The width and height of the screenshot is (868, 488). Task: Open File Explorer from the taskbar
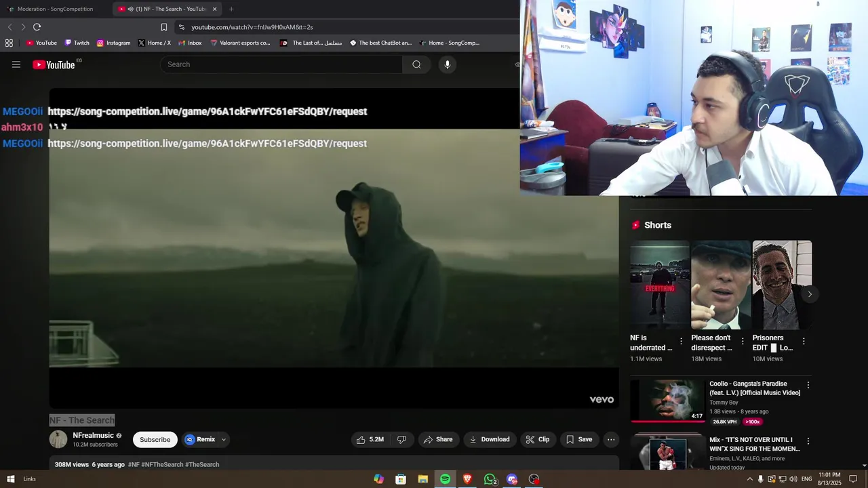click(x=422, y=479)
